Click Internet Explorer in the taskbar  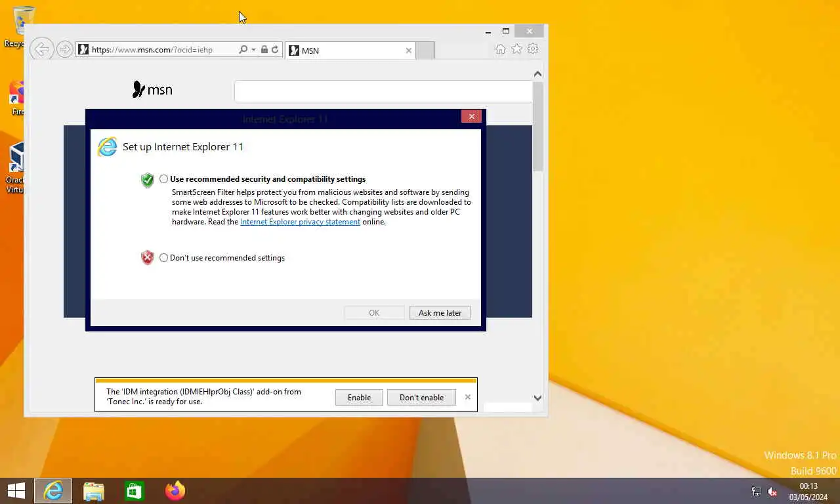(53, 491)
